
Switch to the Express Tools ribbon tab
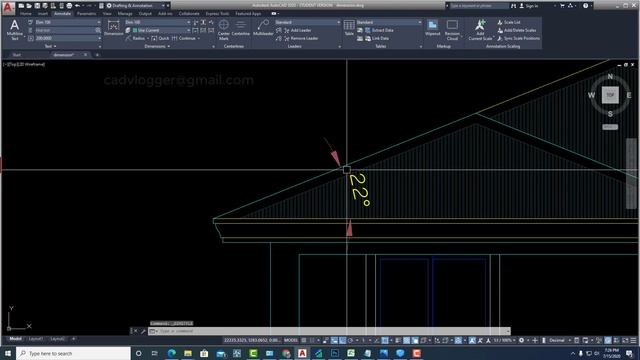217,13
